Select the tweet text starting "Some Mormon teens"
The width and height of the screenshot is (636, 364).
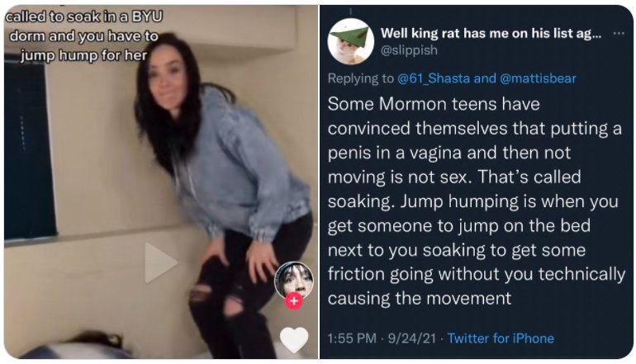476,201
